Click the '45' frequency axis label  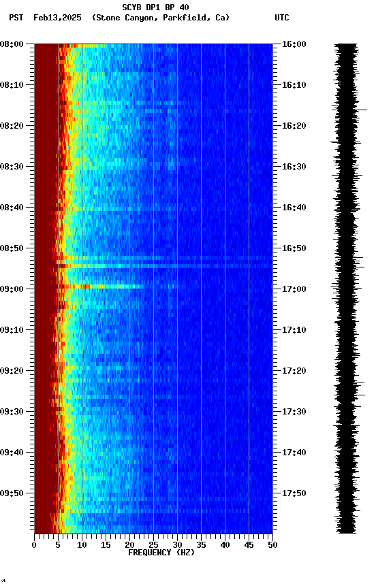[x=249, y=545]
